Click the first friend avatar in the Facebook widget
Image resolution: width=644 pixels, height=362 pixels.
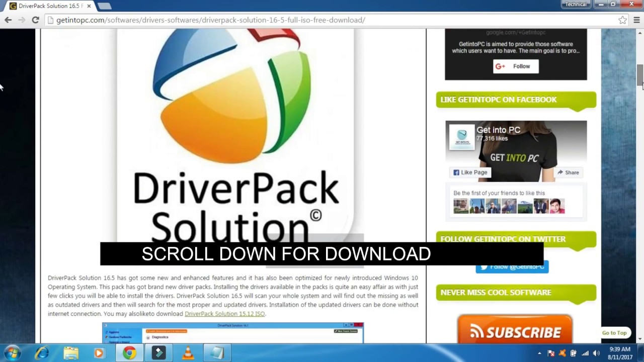[x=460, y=206]
